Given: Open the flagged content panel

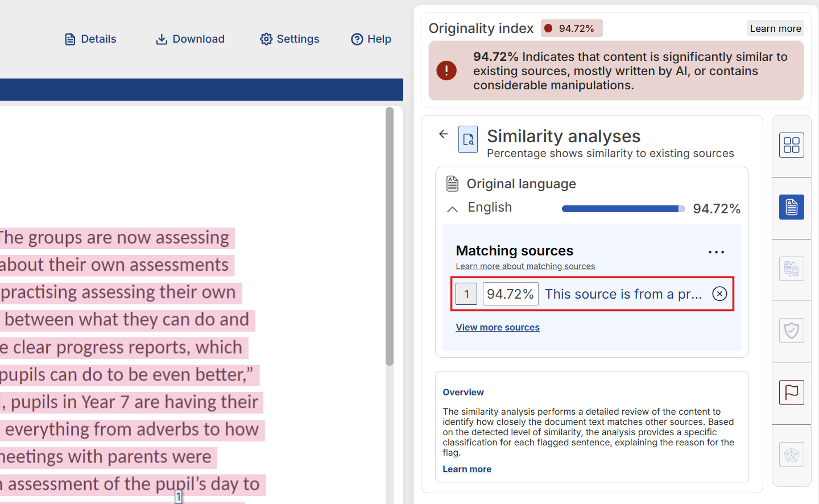Looking at the screenshot, I should 791,393.
